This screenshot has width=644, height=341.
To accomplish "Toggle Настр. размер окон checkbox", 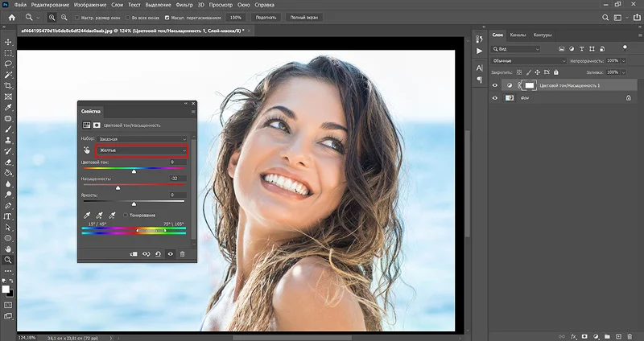I will click(x=76, y=18).
